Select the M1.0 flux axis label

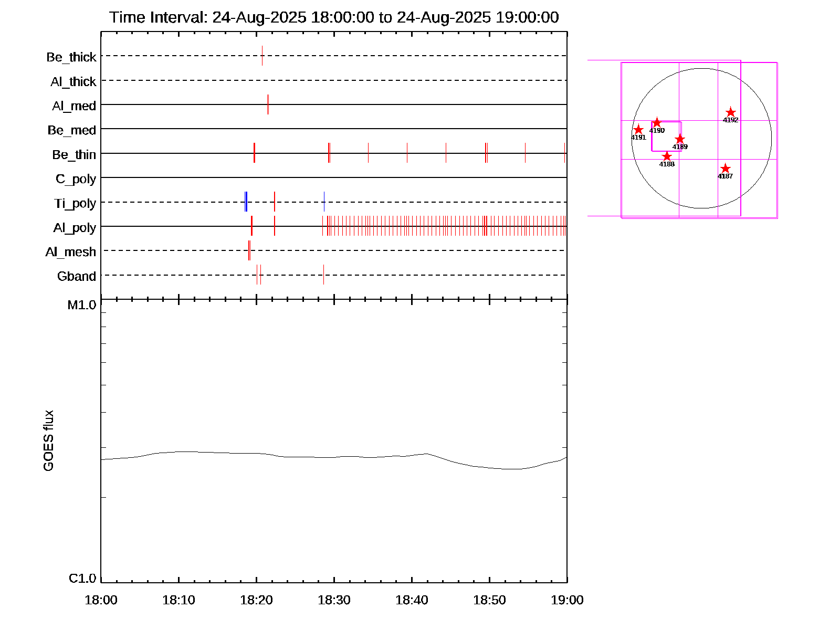coord(82,305)
